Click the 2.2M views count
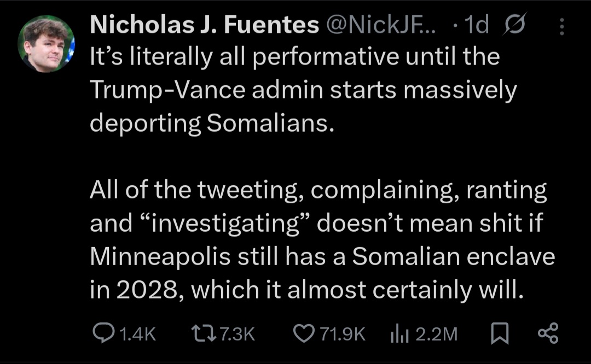This screenshot has height=364, width=591. click(436, 334)
